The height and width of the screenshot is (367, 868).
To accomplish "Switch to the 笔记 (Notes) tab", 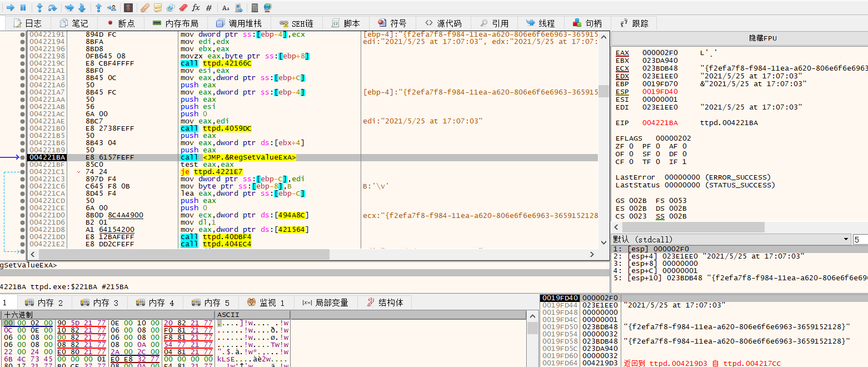I will [x=74, y=23].
